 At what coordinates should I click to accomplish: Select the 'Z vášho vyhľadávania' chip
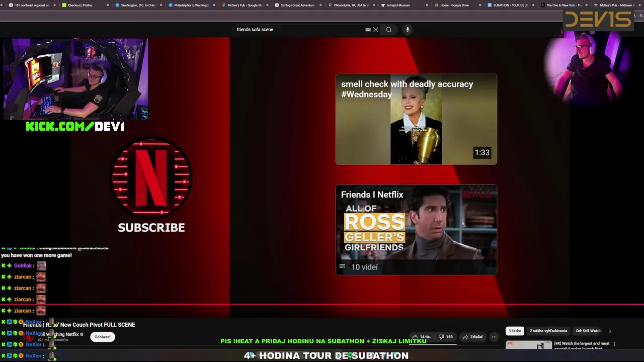coord(548,331)
